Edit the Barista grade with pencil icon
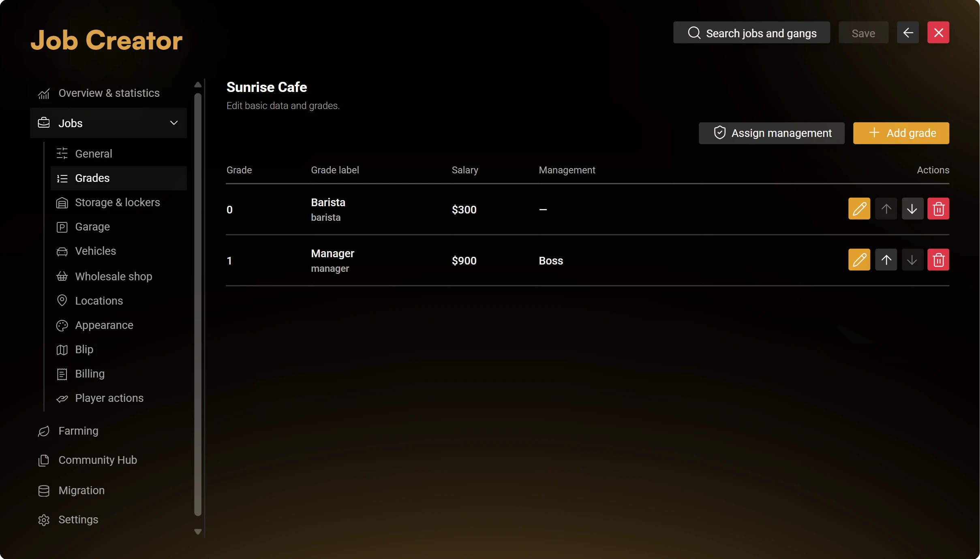Screen dimensions: 980x559 pyautogui.click(x=859, y=209)
